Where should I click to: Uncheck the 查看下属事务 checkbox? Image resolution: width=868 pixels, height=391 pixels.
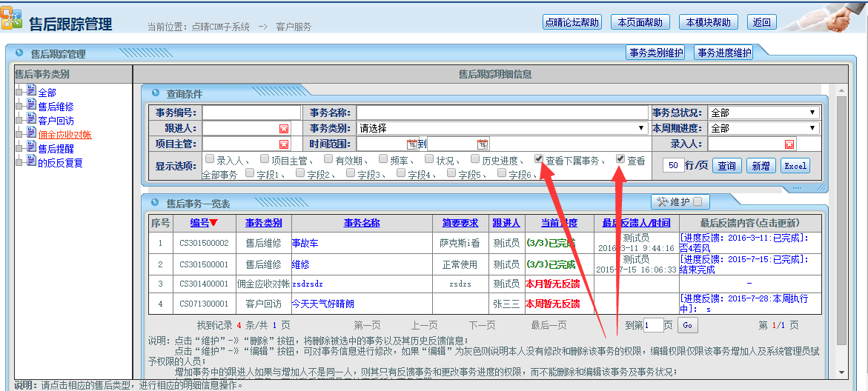539,158
